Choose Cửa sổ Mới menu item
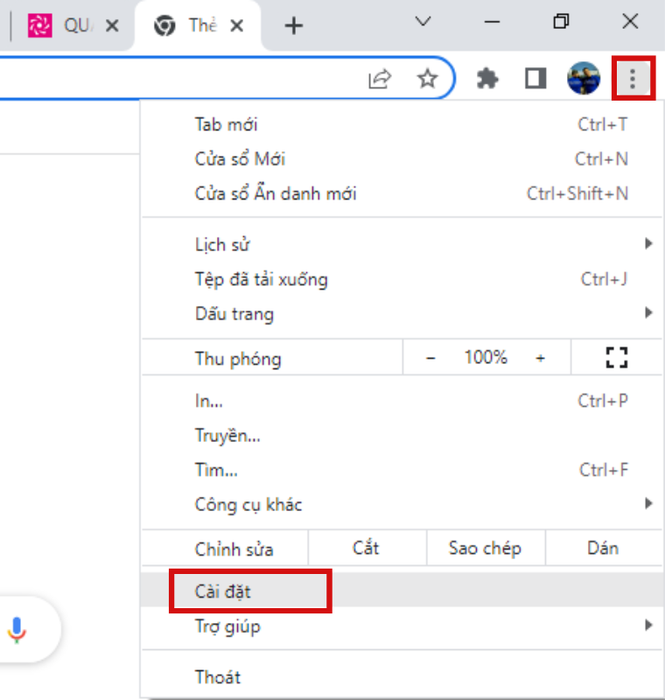Screen dimensions: 665x700 [x=402, y=159]
